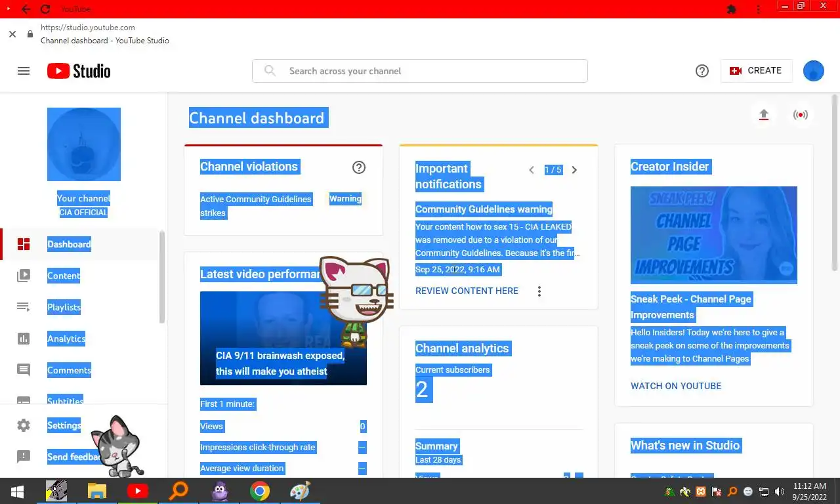Open the hamburger navigation menu
This screenshot has height=504, width=840.
point(24,71)
